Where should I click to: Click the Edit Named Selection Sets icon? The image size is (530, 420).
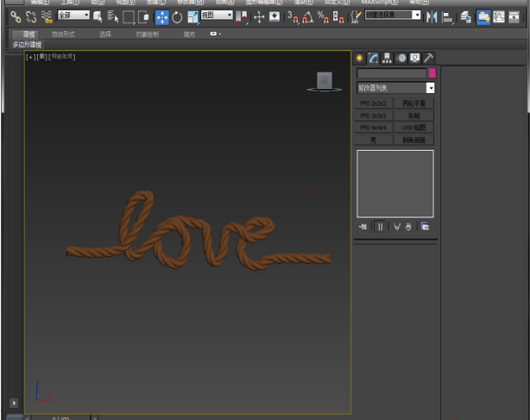(356, 17)
